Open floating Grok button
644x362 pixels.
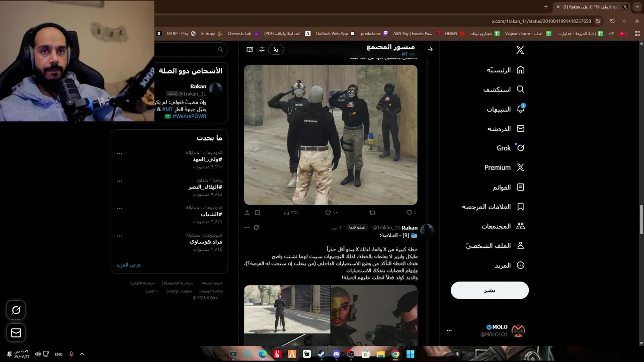(x=16, y=310)
